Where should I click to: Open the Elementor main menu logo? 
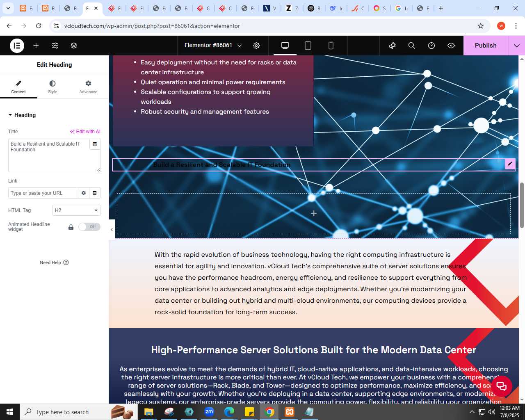pyautogui.click(x=17, y=46)
